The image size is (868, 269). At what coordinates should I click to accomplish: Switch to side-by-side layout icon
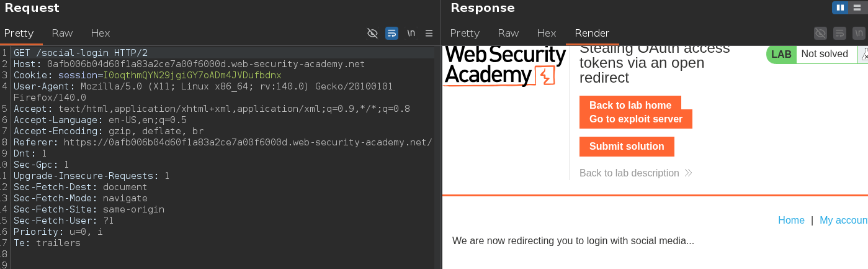click(x=841, y=7)
